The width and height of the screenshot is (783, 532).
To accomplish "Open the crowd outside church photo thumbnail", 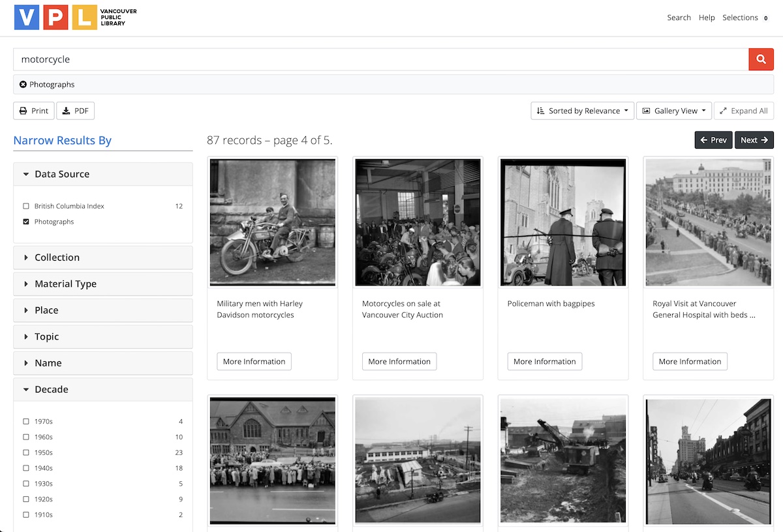I will coord(273,461).
